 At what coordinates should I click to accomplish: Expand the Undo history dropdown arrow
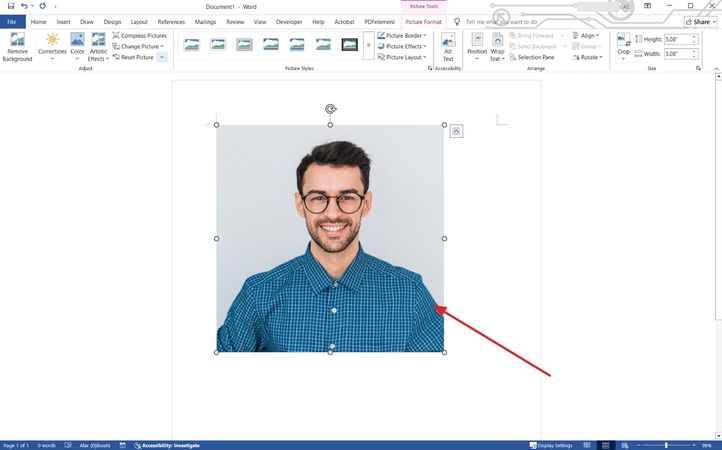pyautogui.click(x=32, y=6)
